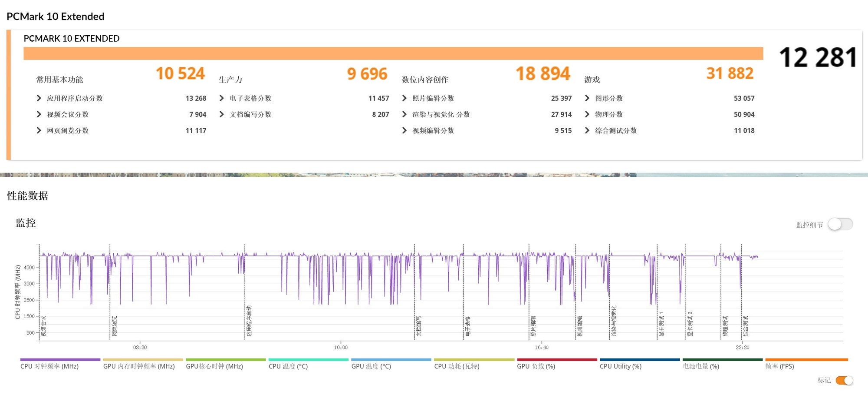This screenshot has width=868, height=408.
Task: Click the PCMARK 10 EXTENDED heading
Action: click(x=72, y=39)
